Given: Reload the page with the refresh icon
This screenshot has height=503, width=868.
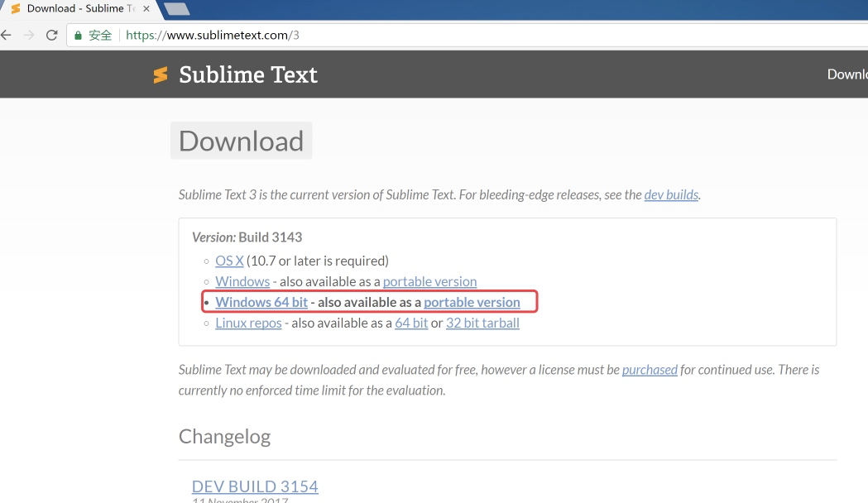Looking at the screenshot, I should (x=52, y=36).
